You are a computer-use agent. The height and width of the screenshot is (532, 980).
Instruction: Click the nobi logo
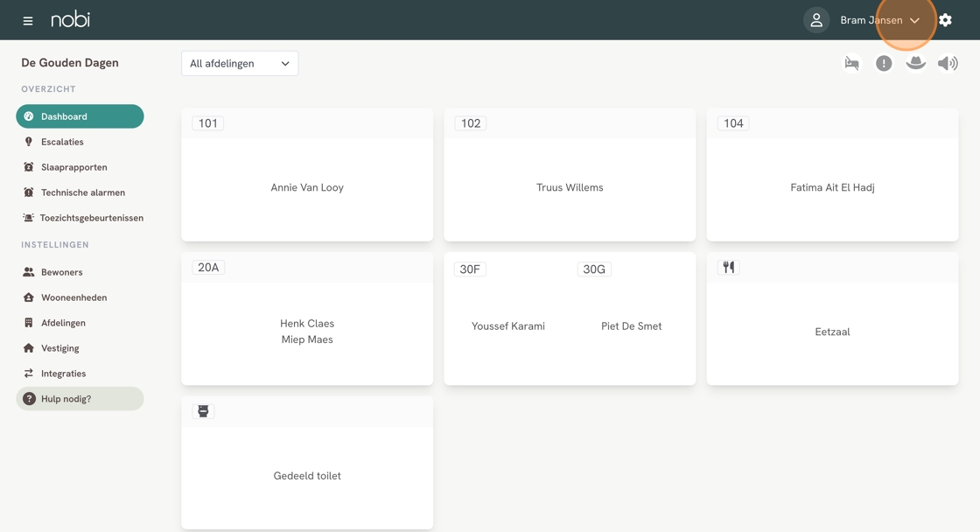point(70,19)
